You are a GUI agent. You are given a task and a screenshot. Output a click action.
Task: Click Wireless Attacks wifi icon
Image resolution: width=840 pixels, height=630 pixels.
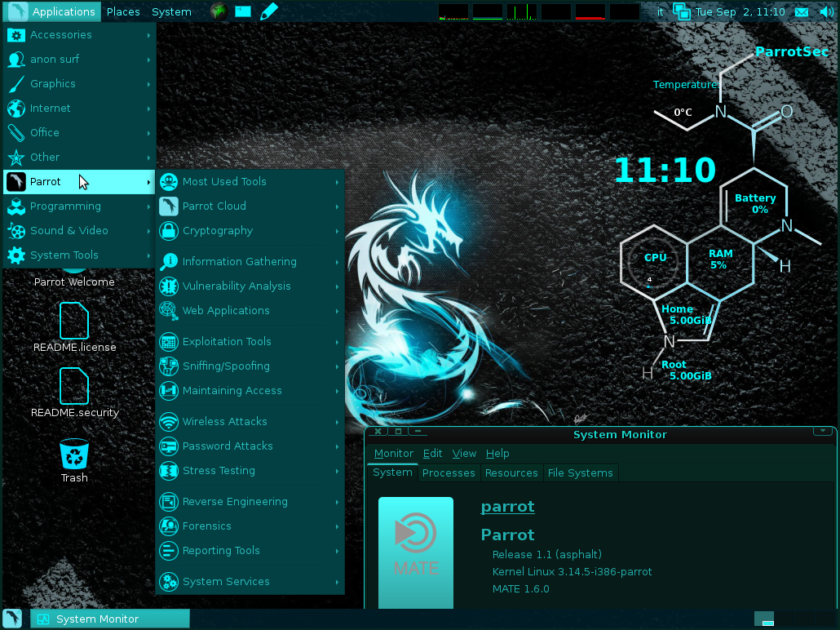coord(169,422)
